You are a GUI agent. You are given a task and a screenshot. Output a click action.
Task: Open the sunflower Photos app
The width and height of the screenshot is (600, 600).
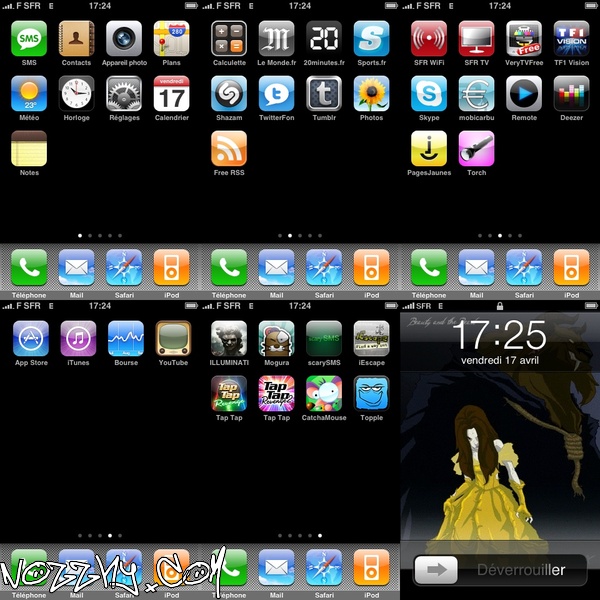coord(371,94)
